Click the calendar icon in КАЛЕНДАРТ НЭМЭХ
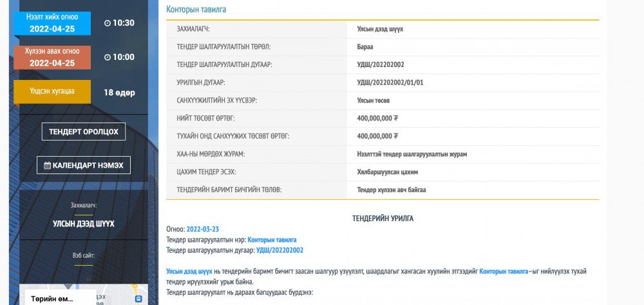The image size is (644, 305). click(x=47, y=166)
